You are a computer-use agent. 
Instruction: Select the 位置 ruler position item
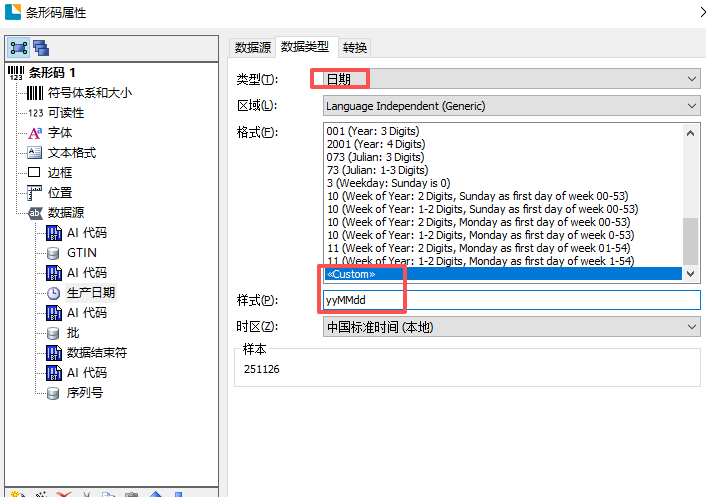[60, 193]
